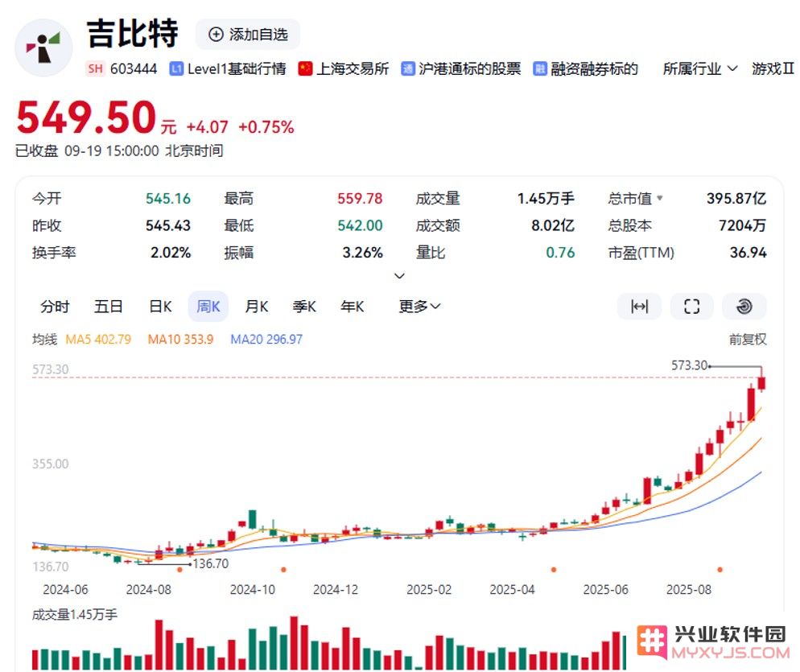This screenshot has width=800, height=672.
Task: Open the 游戏Ⅱ industry link
Action: click(773, 69)
